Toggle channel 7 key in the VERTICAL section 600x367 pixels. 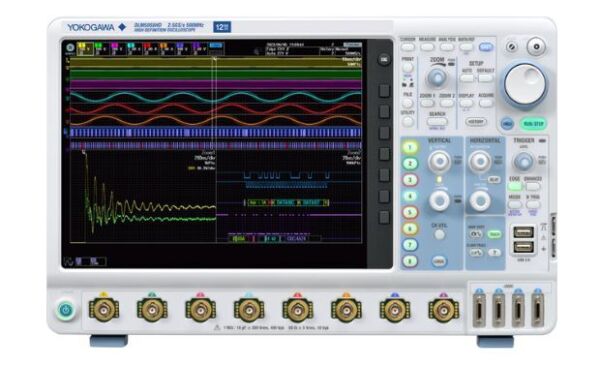click(x=410, y=245)
